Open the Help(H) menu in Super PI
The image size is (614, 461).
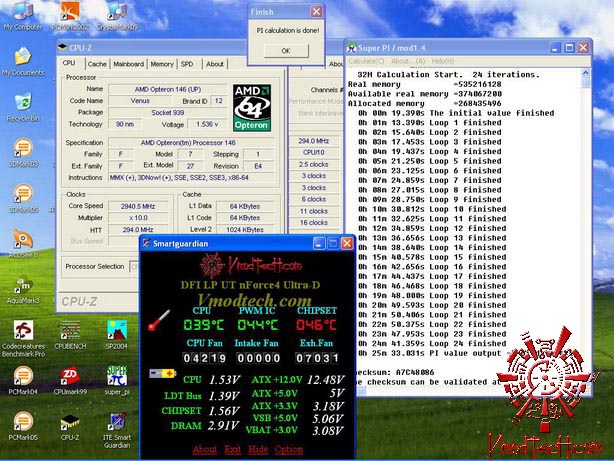(443, 61)
